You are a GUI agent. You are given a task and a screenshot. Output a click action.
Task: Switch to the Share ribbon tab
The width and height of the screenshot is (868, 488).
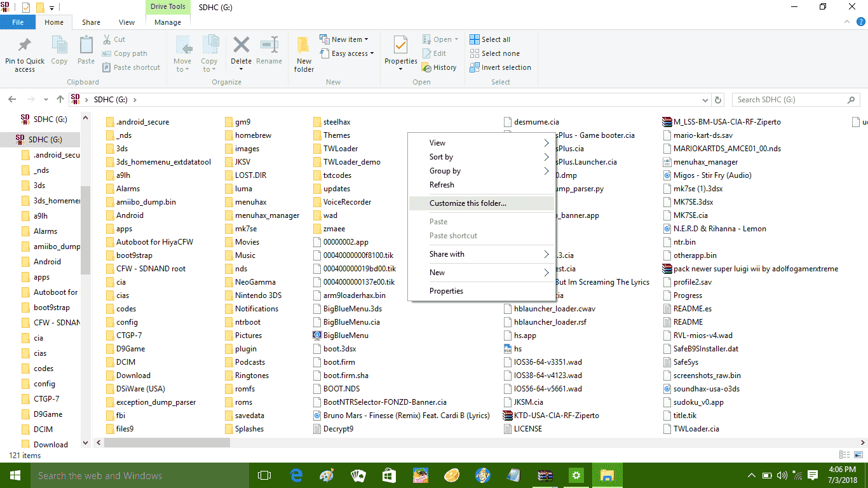coord(91,22)
